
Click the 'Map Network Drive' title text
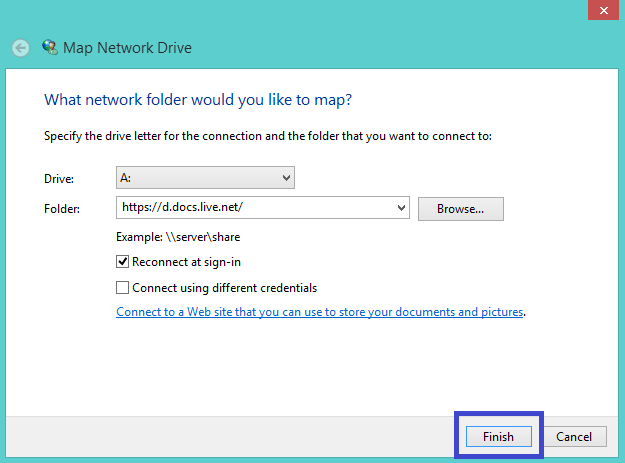point(127,48)
